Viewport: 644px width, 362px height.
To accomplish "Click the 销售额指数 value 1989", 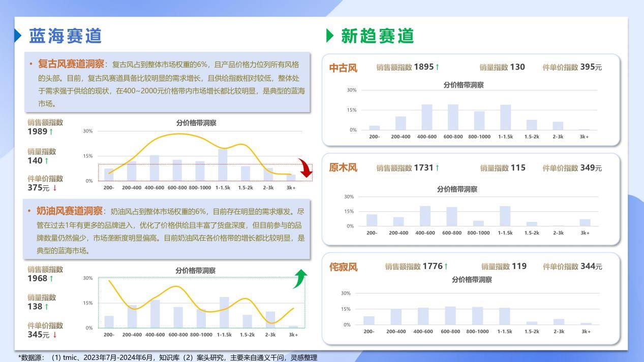I will pyautogui.click(x=37, y=131).
